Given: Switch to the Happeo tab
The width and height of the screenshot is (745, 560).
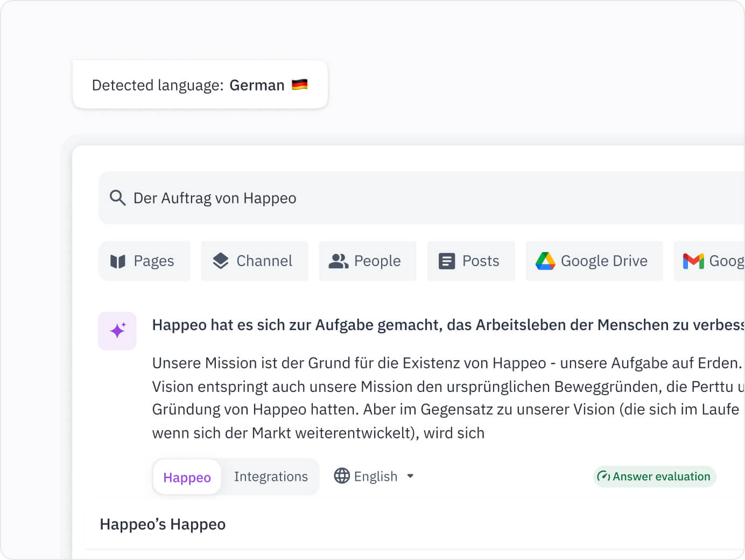Looking at the screenshot, I should click(187, 477).
